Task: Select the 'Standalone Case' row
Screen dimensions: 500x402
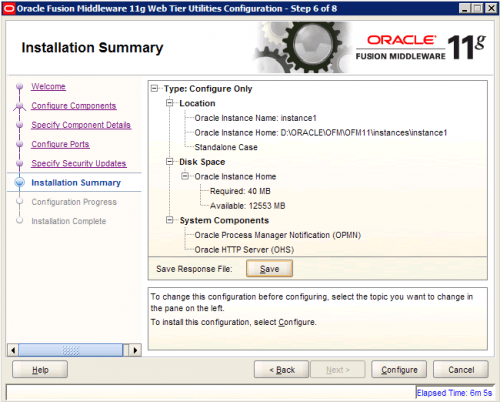Action: pos(226,147)
